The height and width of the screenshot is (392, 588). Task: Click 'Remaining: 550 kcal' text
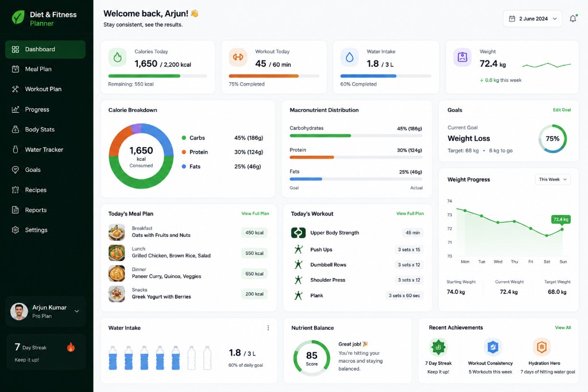131,84
